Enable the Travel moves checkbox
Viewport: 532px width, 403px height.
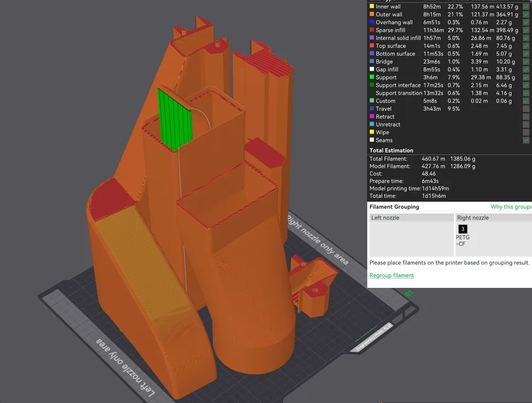pyautogui.click(x=526, y=109)
